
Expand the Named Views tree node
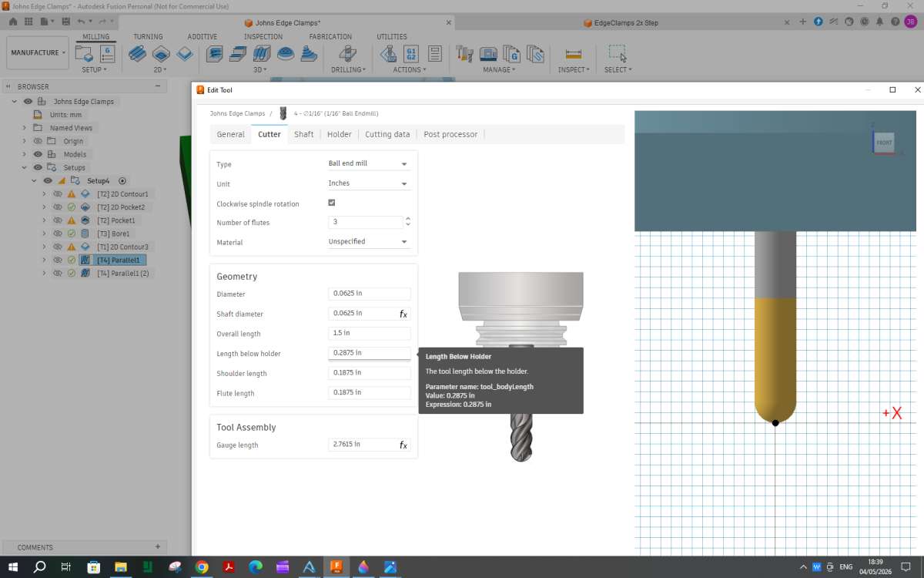pos(24,128)
